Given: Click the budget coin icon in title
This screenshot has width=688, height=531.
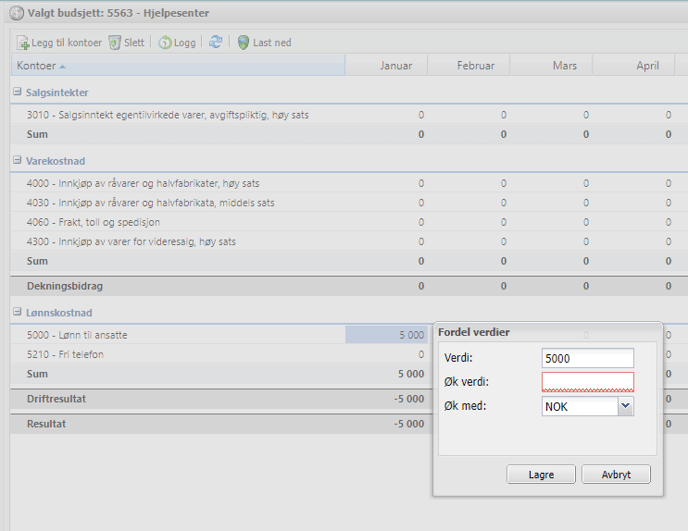Looking at the screenshot, I should 16,13.
